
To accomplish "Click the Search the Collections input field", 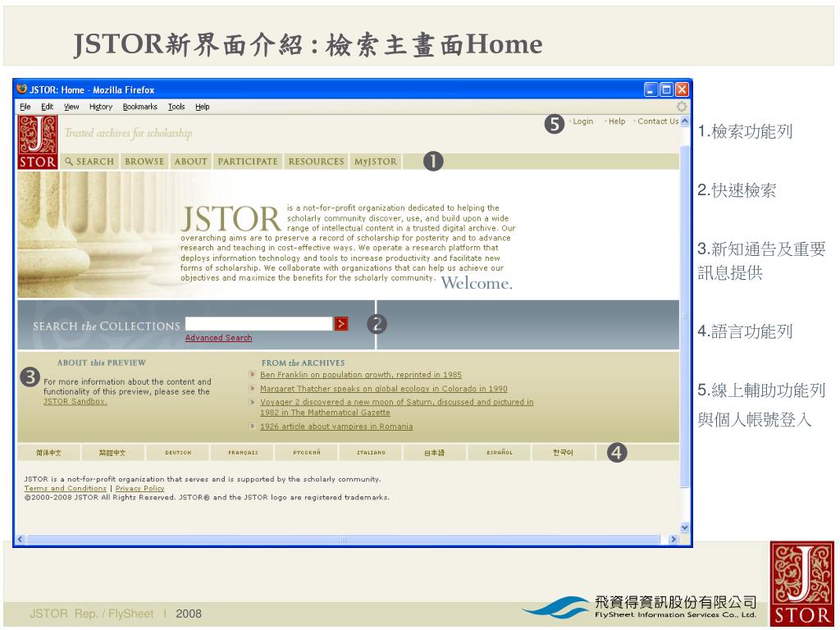I will [258, 323].
